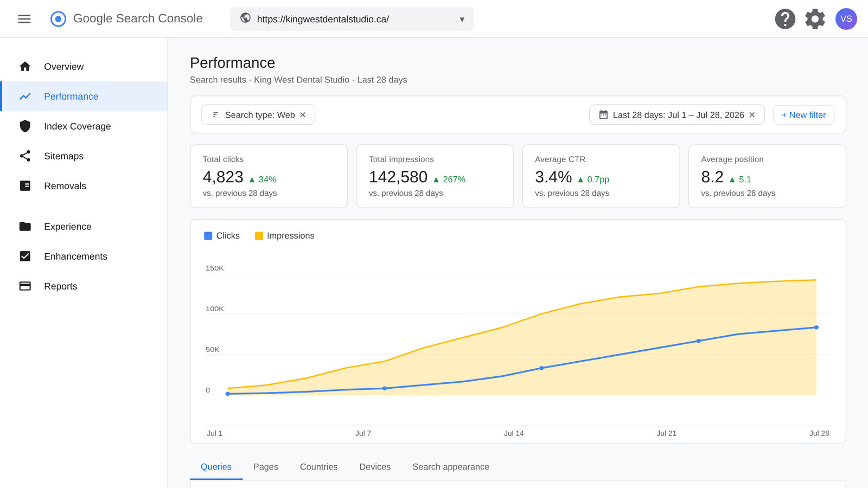Switch to the Countries tab
The width and height of the screenshot is (868, 488).
tap(318, 467)
